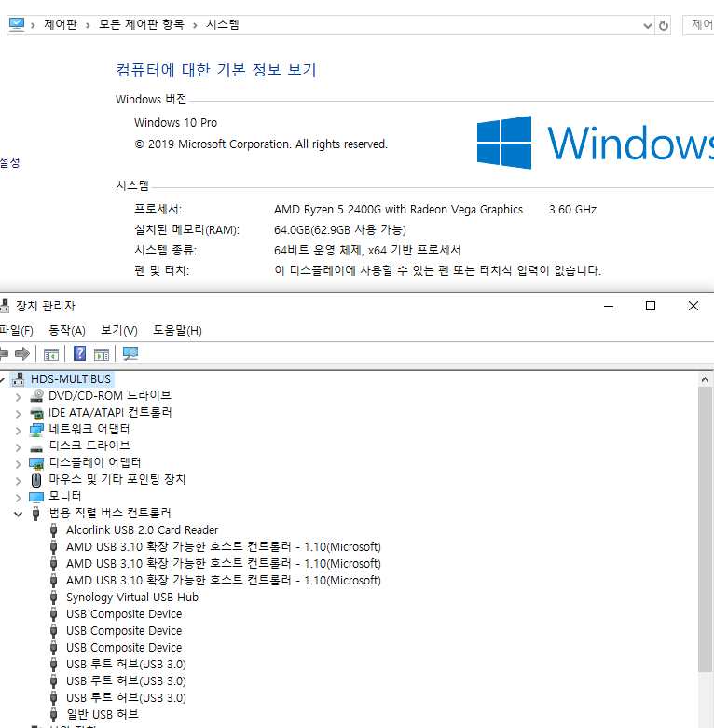714x728 pixels.
Task: Click the show/hide console tree toolbar icon
Action: (x=51, y=354)
